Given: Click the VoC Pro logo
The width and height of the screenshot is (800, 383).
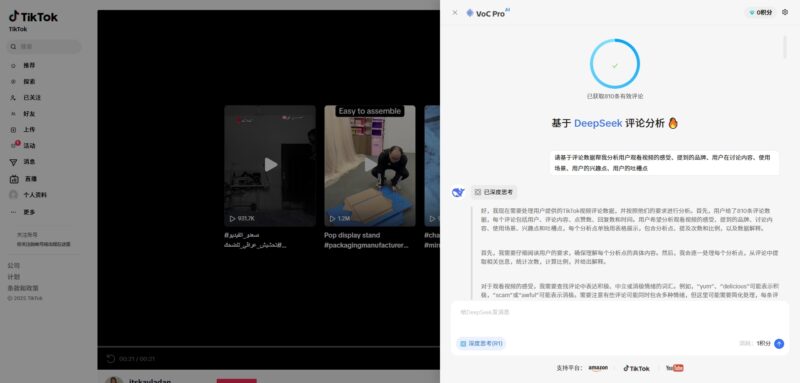Looking at the screenshot, I should (488, 13).
